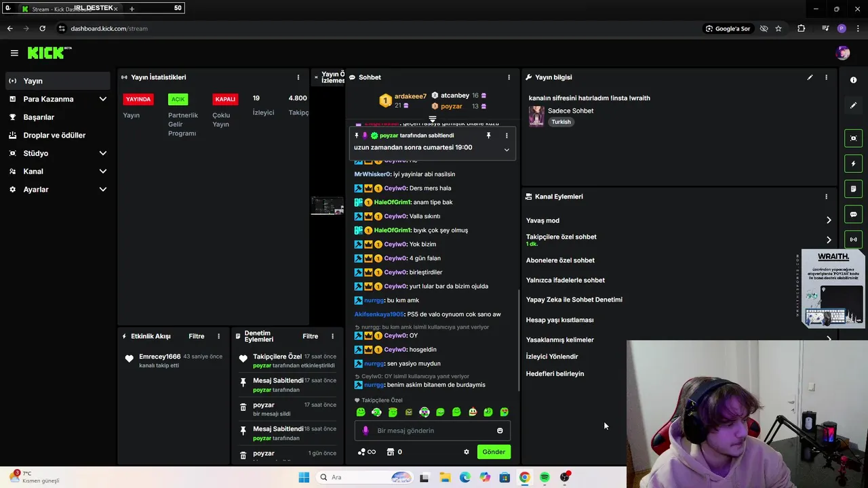Viewport: 868px width, 488px height.
Task: Open Etkinlik Akışı Filtre dropdown
Action: point(196,336)
